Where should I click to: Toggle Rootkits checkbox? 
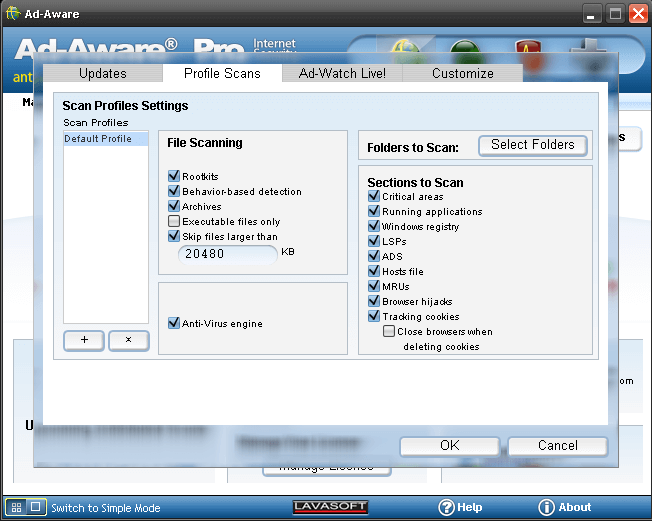(x=174, y=176)
